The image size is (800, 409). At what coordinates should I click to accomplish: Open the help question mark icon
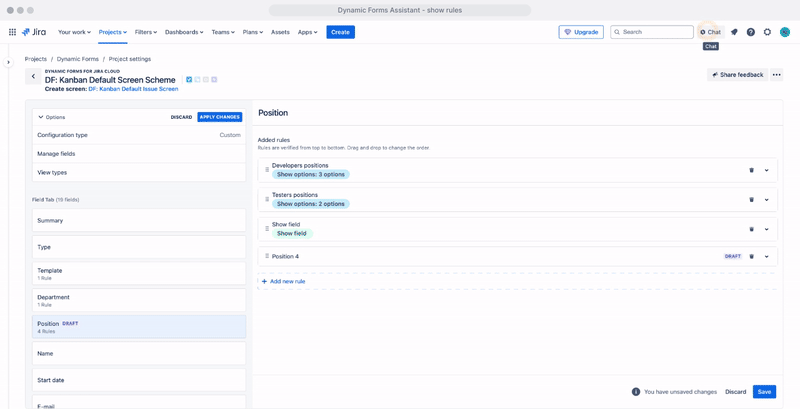tap(751, 32)
